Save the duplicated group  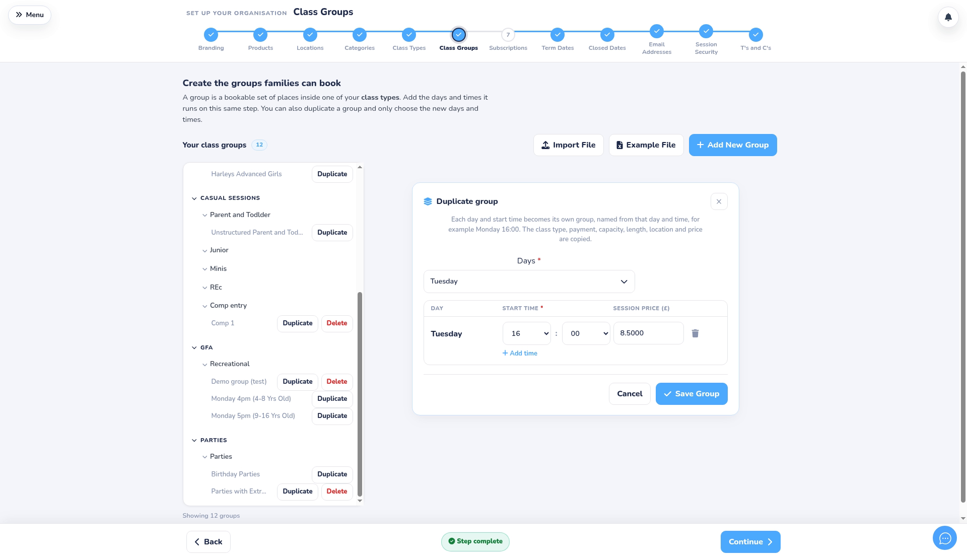click(x=691, y=394)
